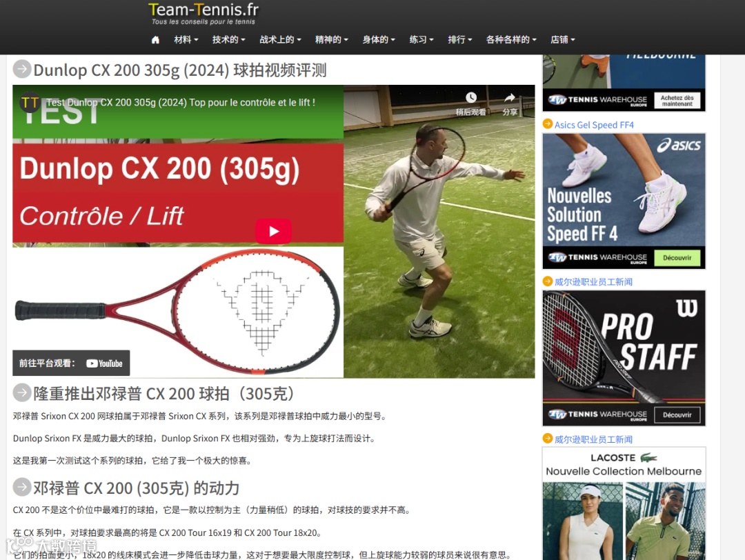The width and height of the screenshot is (745, 560).
Task: Open the Asics Gel Speed FF4 link
Action: coord(594,125)
